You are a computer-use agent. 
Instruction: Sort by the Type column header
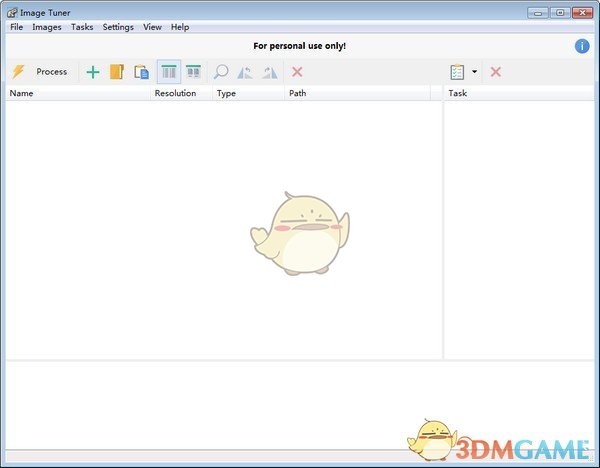pos(248,93)
